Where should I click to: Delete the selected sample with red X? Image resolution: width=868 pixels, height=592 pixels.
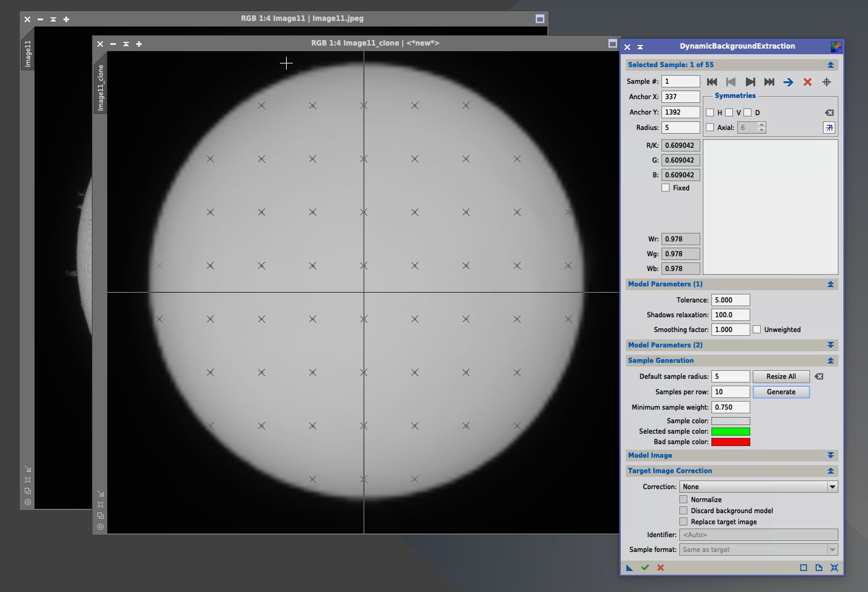(808, 81)
